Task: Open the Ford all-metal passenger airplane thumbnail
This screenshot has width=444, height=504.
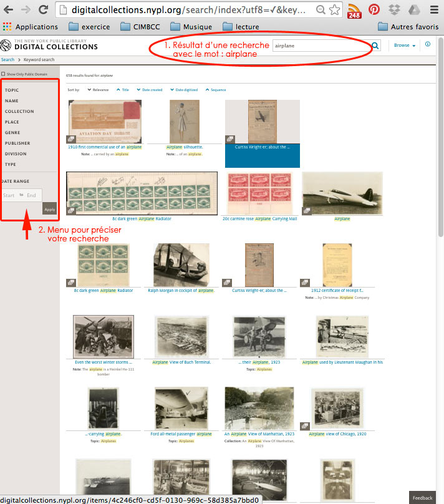Action: pyautogui.click(x=181, y=408)
